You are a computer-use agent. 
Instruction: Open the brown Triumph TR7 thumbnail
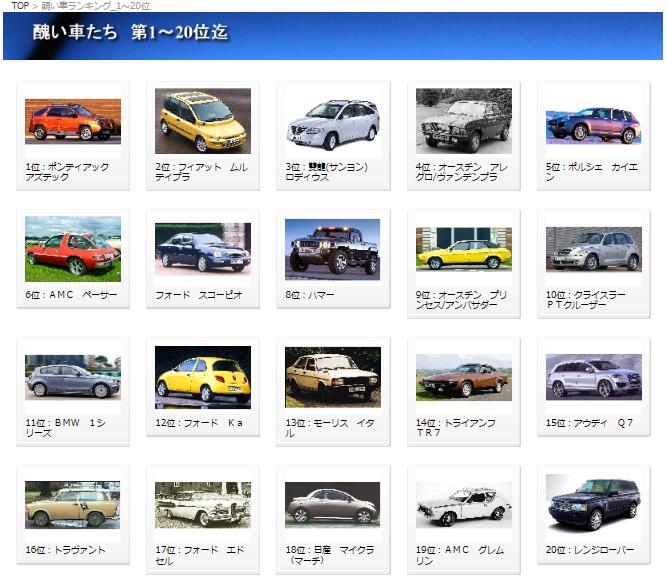464,378
